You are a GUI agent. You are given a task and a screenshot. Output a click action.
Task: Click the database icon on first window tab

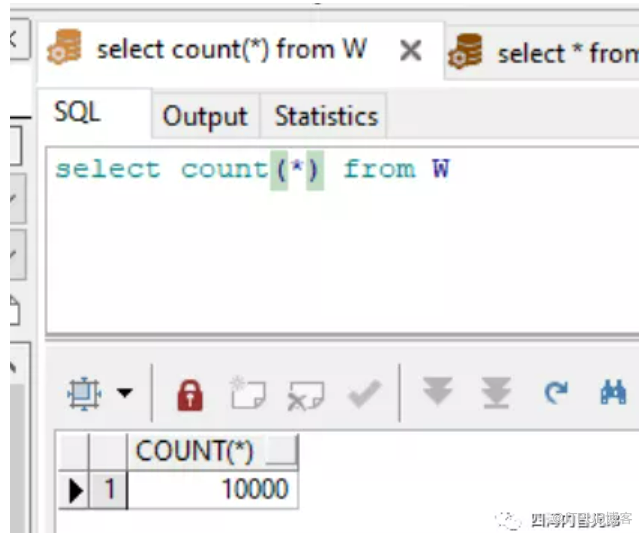click(x=64, y=47)
